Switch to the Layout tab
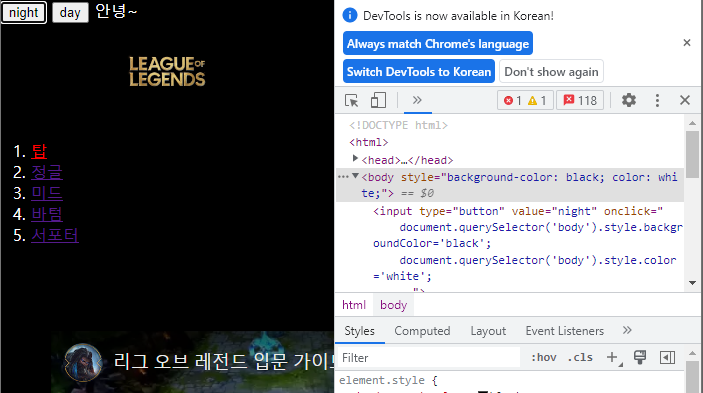This screenshot has width=703, height=393. 488,331
